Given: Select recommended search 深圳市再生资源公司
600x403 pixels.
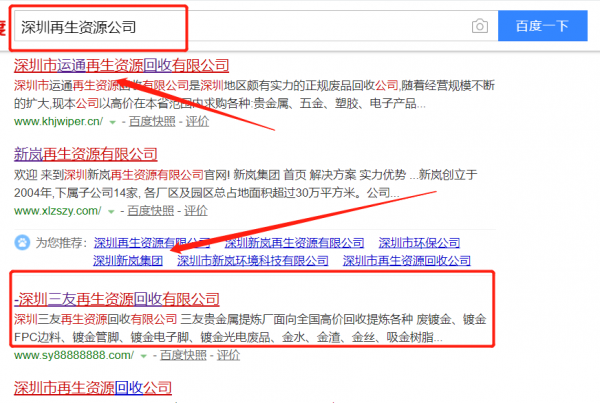Looking at the screenshot, I should point(406,260).
